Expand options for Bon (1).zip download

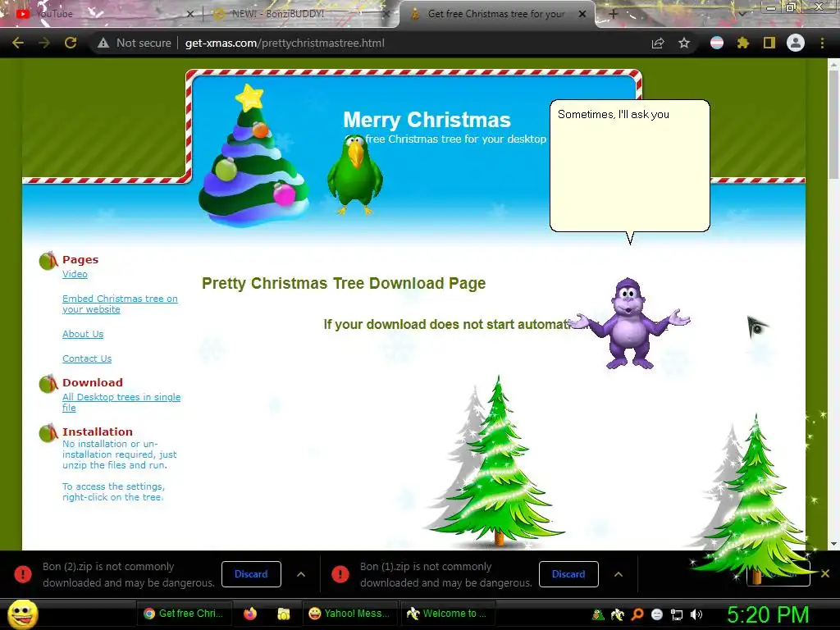click(x=619, y=574)
